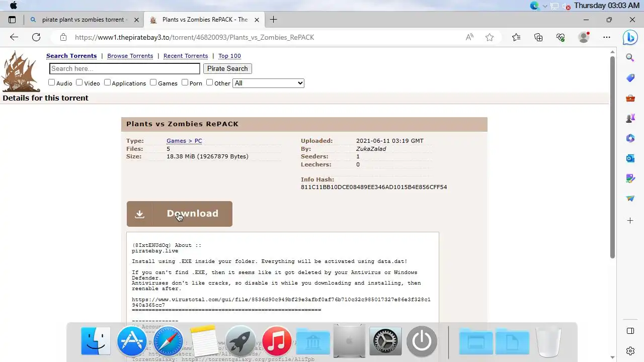Add this page to favorites star
This screenshot has width=644, height=362.
490,37
